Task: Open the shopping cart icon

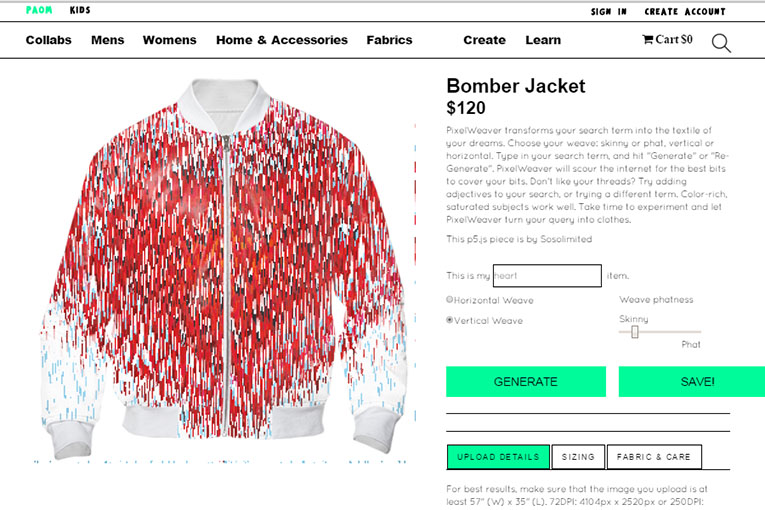Action: (x=647, y=40)
